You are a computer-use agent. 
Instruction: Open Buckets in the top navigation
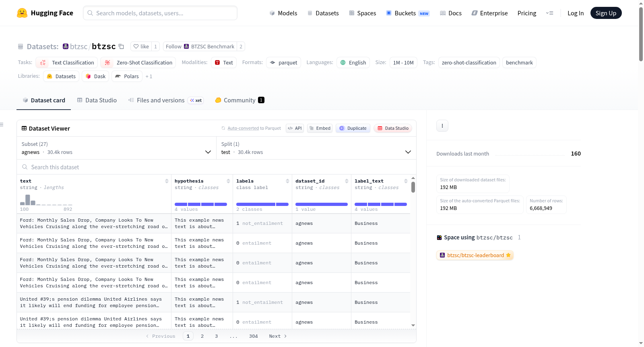tap(408, 13)
